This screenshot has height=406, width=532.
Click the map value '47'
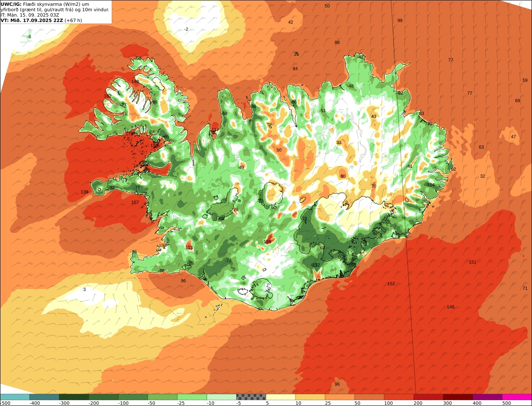(x=513, y=137)
